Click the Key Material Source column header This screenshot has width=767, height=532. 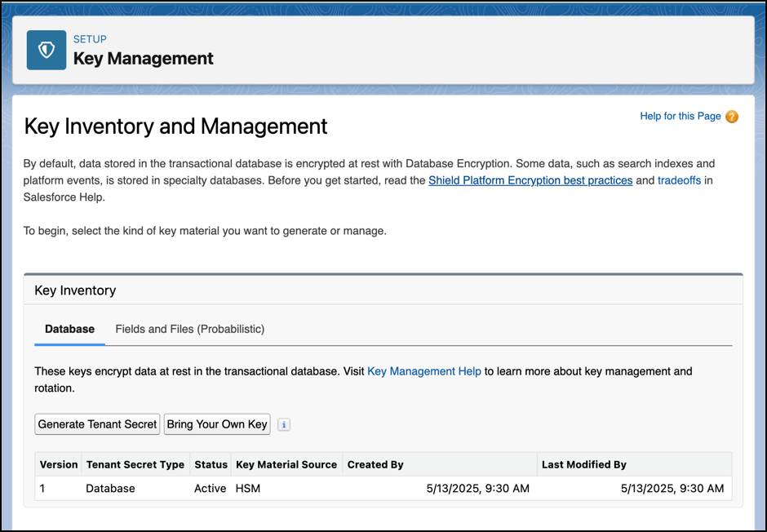point(286,464)
